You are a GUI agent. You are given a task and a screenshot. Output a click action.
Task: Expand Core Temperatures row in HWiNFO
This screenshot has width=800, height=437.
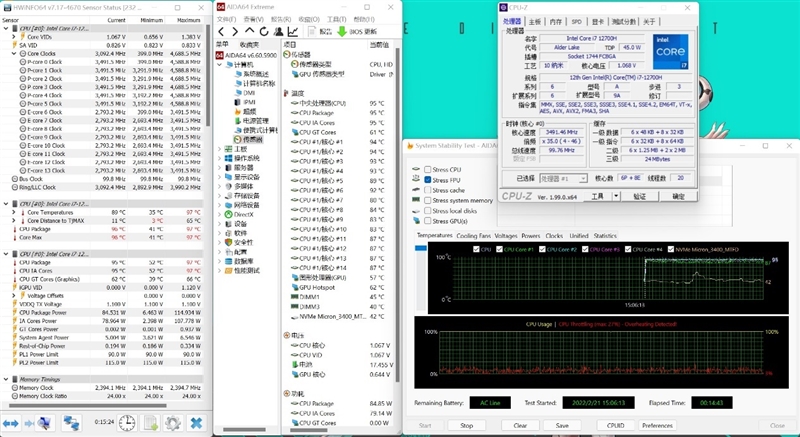tap(14, 212)
